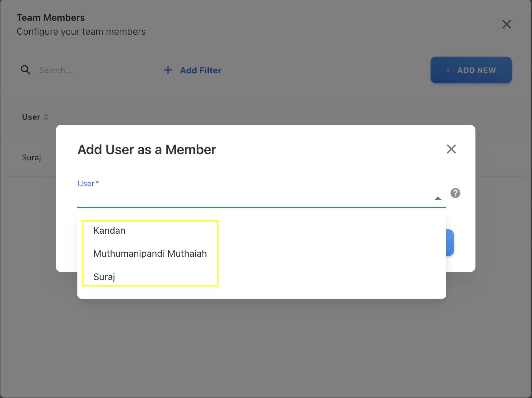This screenshot has height=398, width=532.
Task: Close the Team Members panel
Action: click(x=506, y=24)
